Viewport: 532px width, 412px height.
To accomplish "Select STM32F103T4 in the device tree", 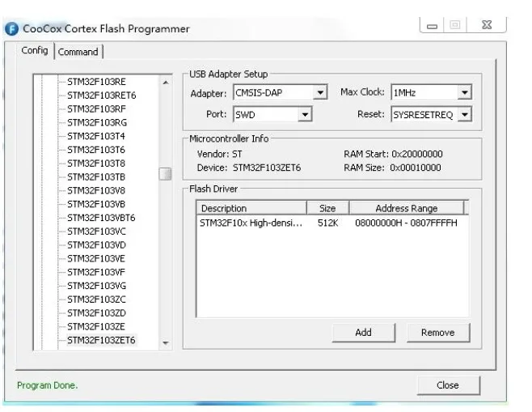I will [x=96, y=136].
